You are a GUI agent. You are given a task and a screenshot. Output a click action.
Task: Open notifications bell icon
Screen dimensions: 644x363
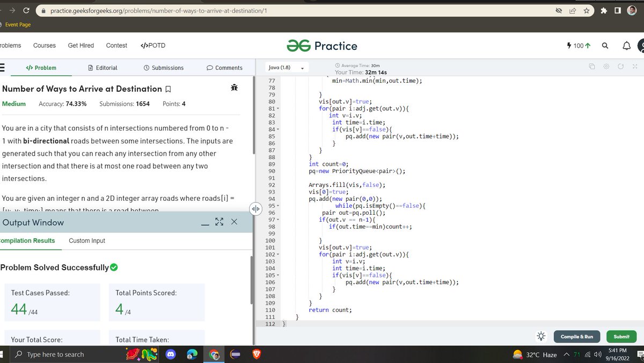[x=626, y=46]
